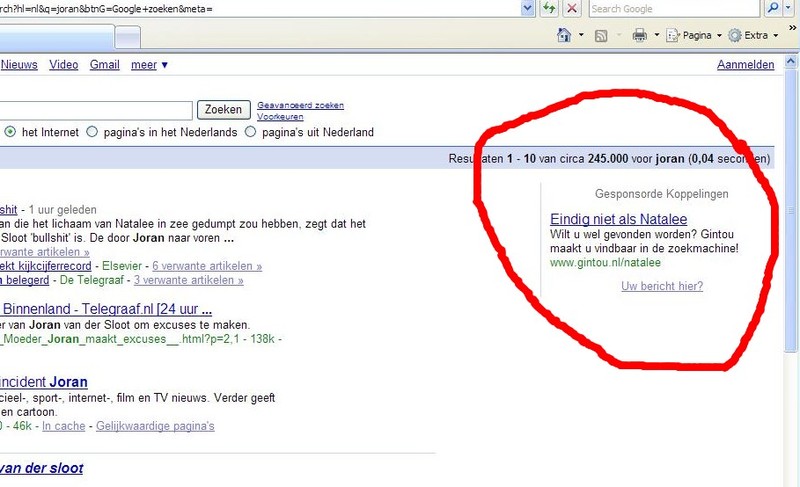Click the Aanmelden sign-in link
The width and height of the screenshot is (800, 487).
pos(745,65)
